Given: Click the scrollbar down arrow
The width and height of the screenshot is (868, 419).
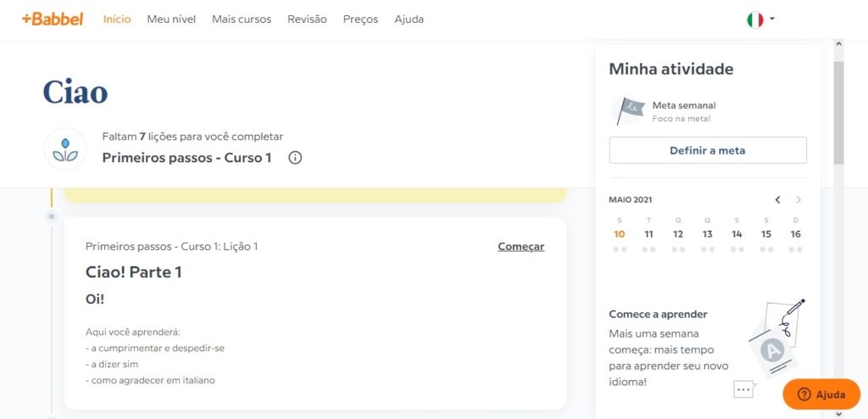Looking at the screenshot, I should pos(838,413).
